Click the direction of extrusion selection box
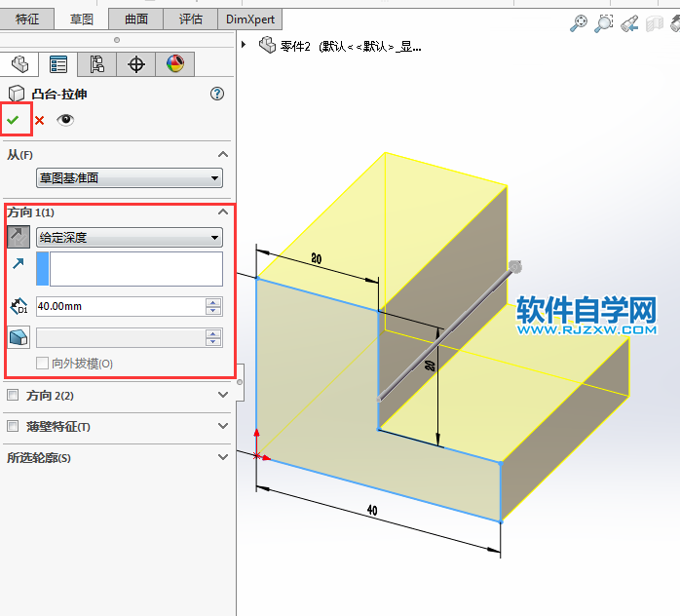Image resolution: width=680 pixels, height=616 pixels. [136, 269]
